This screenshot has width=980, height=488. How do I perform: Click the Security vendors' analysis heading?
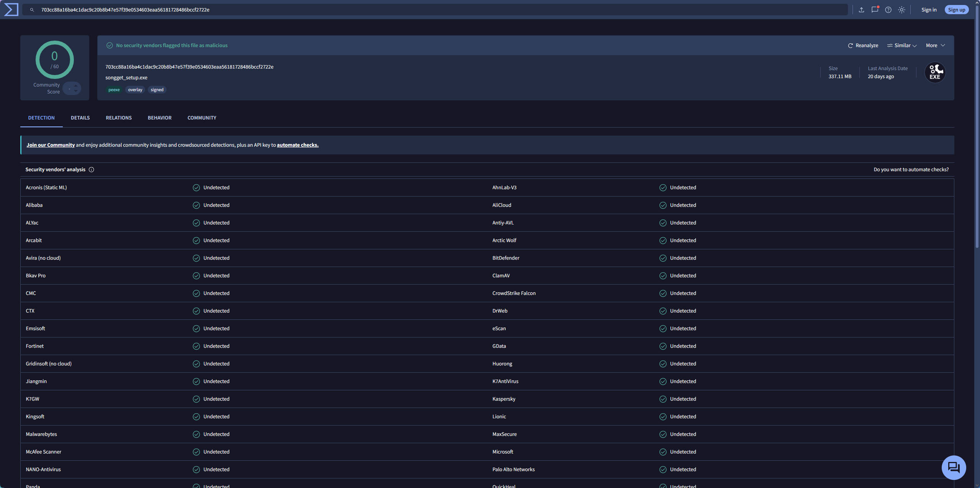click(56, 170)
